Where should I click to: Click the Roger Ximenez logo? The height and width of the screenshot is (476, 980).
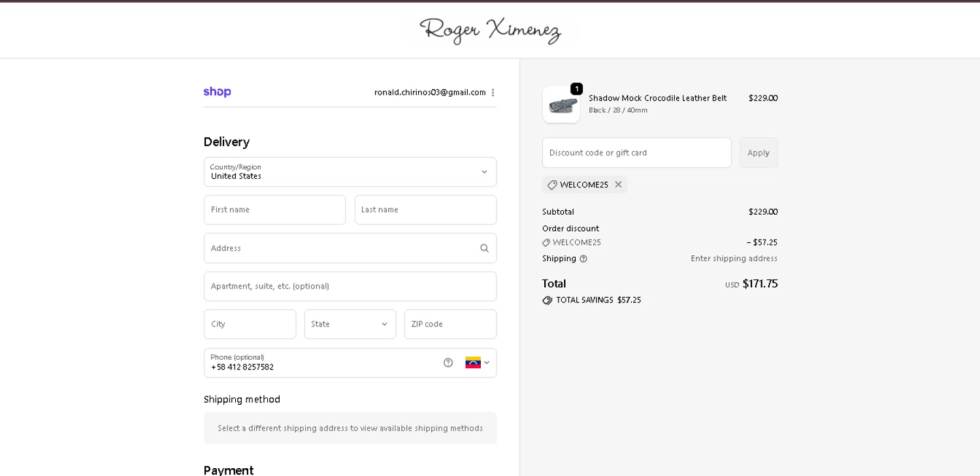click(x=490, y=30)
